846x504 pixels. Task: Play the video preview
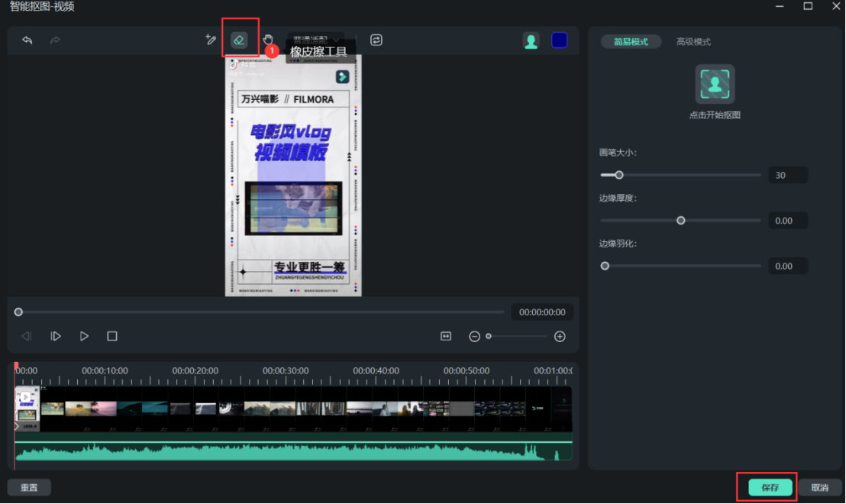[84, 336]
